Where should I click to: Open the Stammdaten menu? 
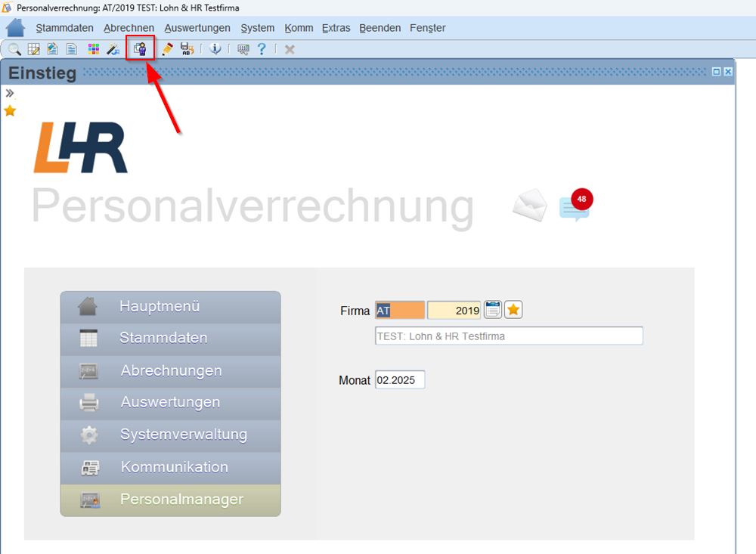64,28
